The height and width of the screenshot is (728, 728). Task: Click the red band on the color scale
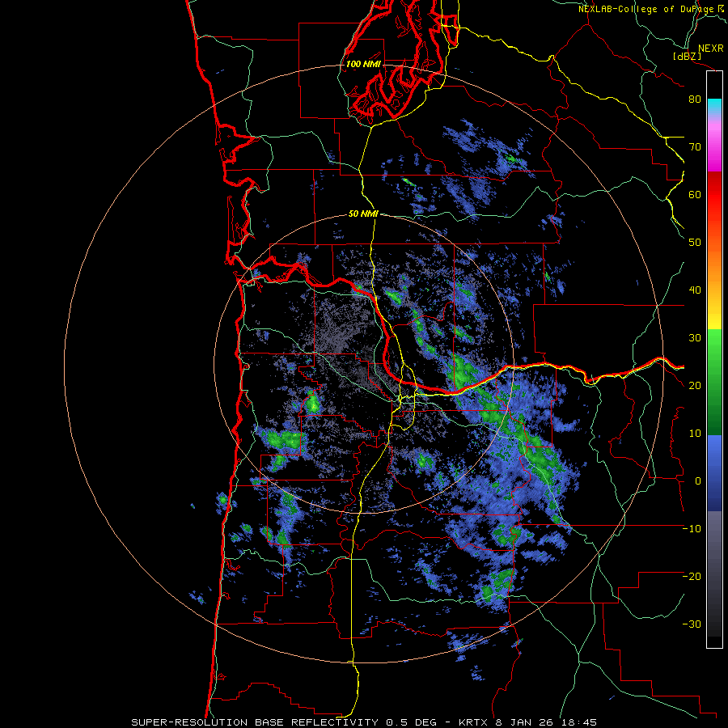point(714,194)
